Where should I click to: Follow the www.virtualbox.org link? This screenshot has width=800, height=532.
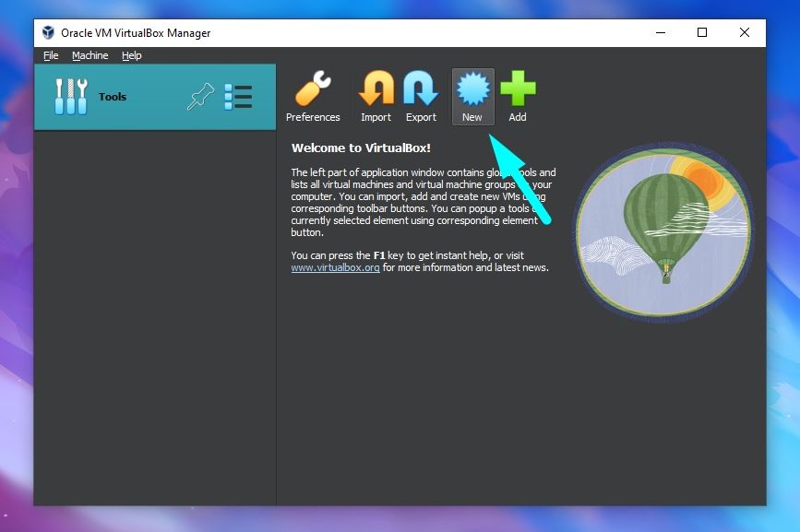[x=335, y=267]
